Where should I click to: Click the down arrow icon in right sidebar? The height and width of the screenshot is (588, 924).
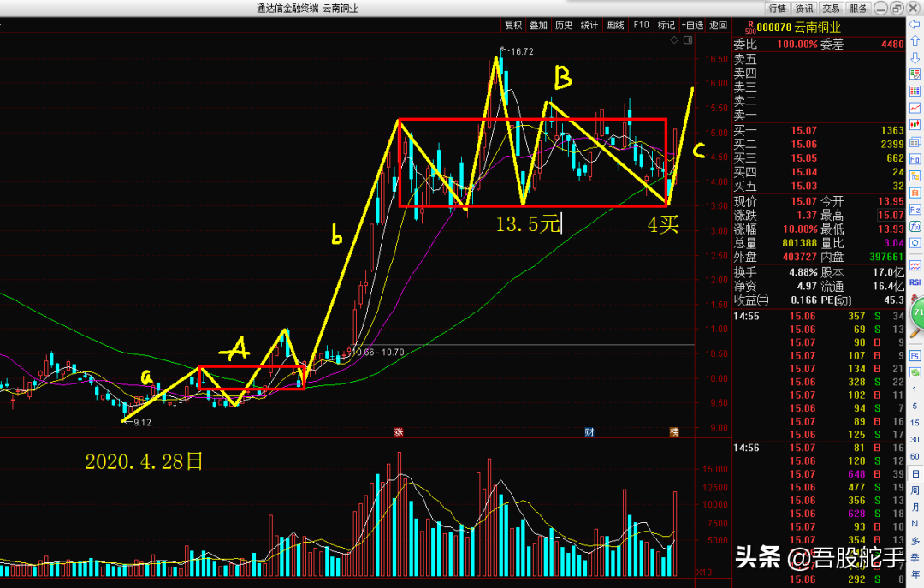coord(915,58)
